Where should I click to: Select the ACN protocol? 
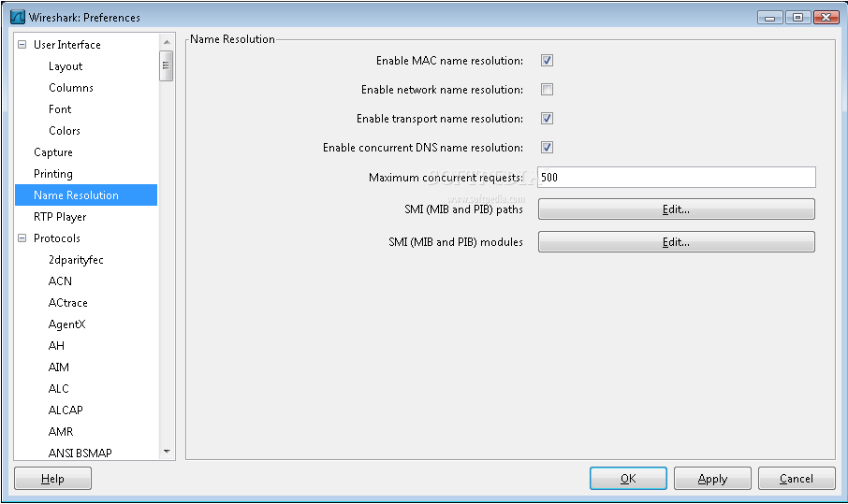60,281
